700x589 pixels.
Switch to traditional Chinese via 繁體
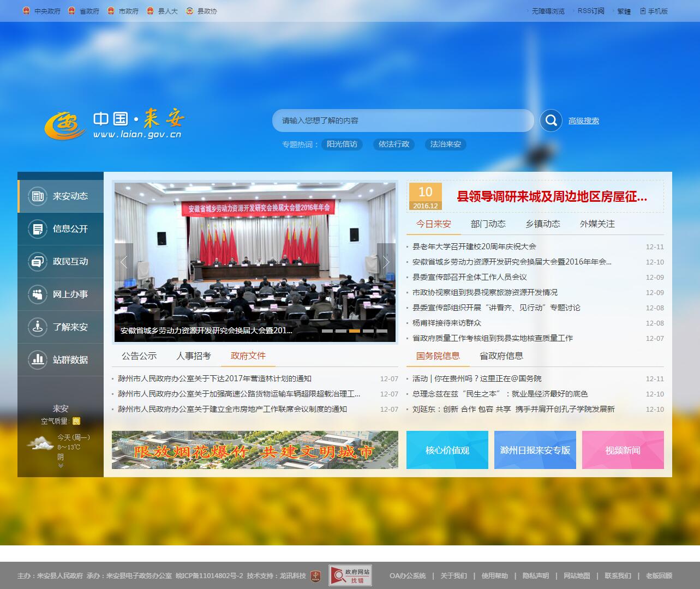[624, 11]
